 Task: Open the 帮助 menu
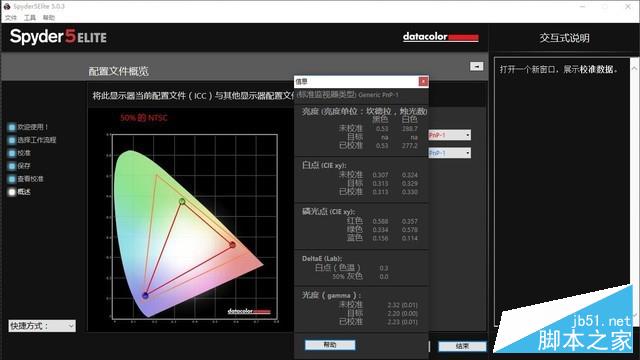tap(49, 18)
